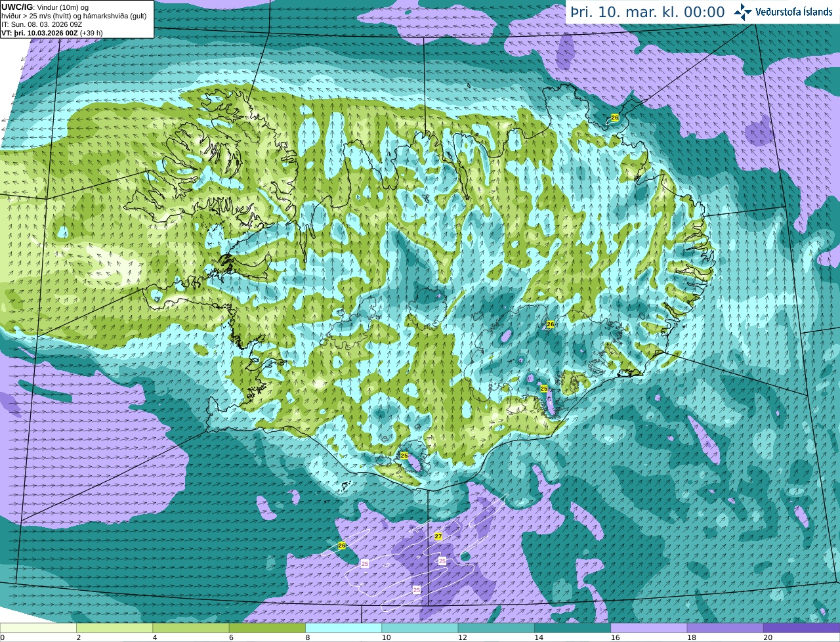
Task: Click the legend scale value 6
Action: (x=231, y=637)
